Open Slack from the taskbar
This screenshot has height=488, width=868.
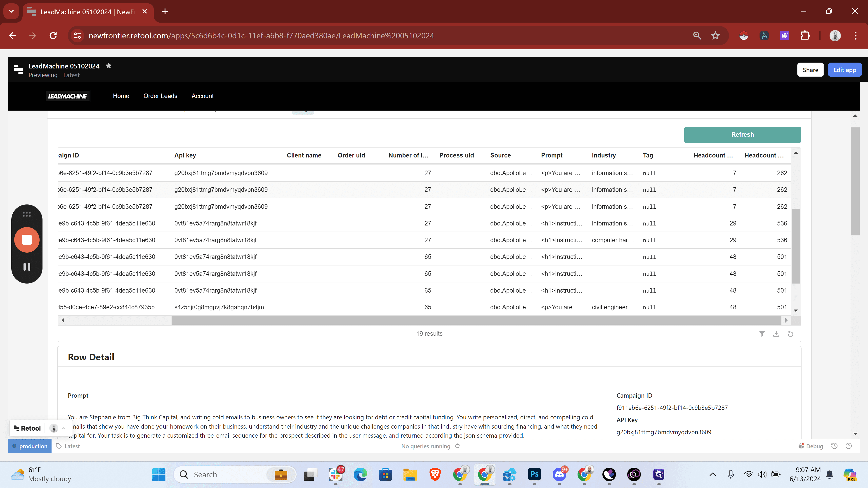336,474
